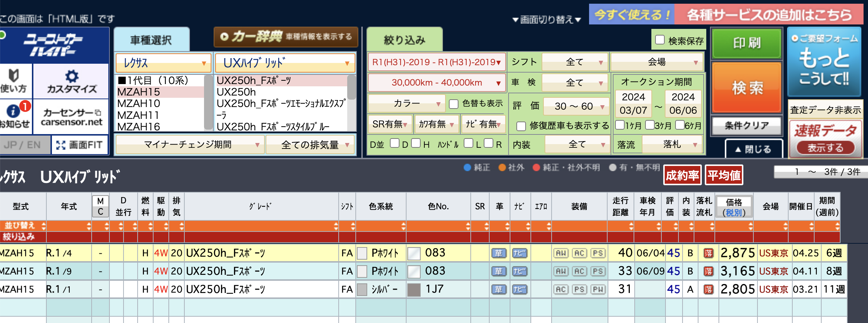Click the カー辞典 banner
This screenshot has width=868, height=323.
click(286, 37)
